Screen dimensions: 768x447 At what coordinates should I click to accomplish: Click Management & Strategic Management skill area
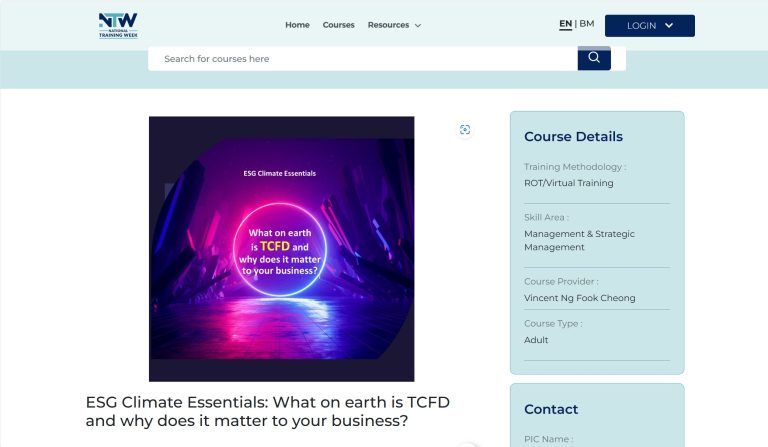[579, 240]
